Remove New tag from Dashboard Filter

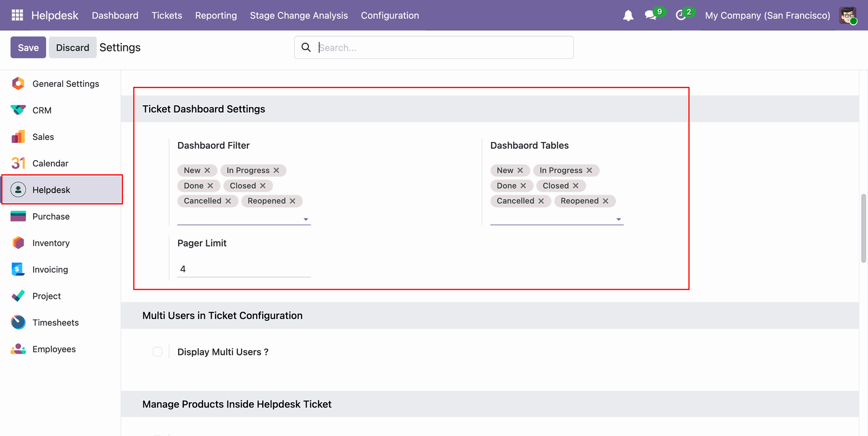[x=208, y=171]
